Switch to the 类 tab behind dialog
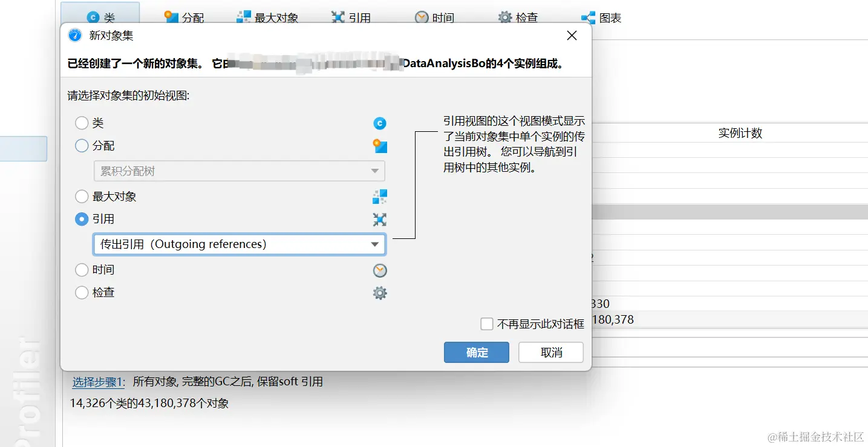Image resolution: width=868 pixels, height=447 pixels. coord(100,18)
